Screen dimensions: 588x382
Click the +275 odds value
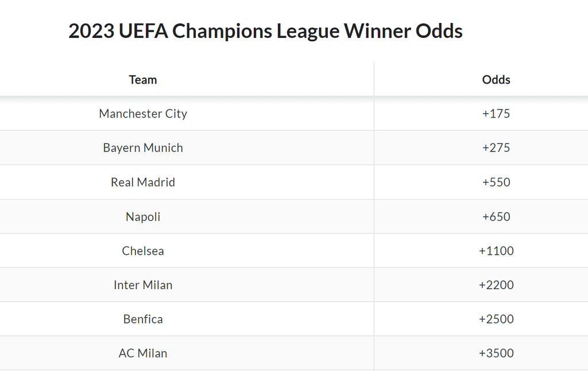point(496,148)
